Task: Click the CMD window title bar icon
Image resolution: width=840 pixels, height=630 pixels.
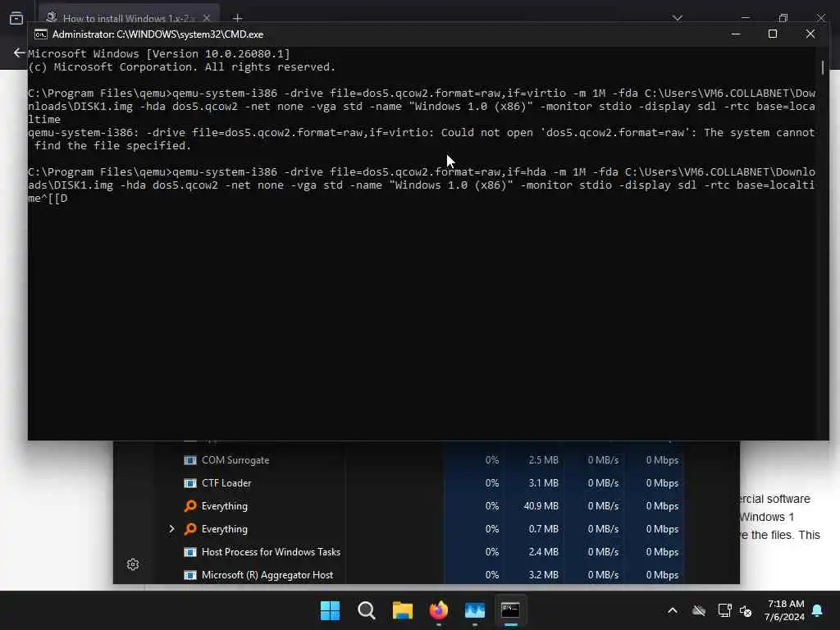Action: [41, 34]
